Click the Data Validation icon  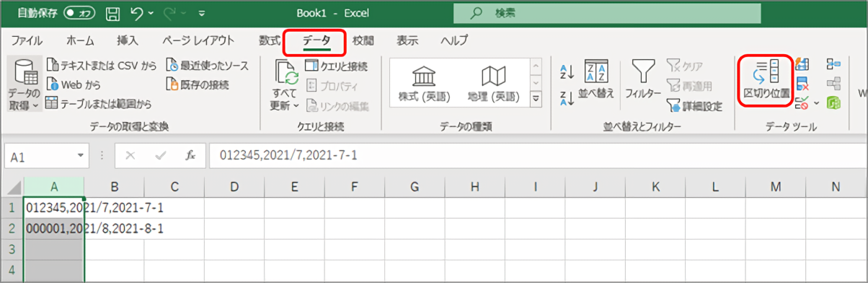coord(801,103)
